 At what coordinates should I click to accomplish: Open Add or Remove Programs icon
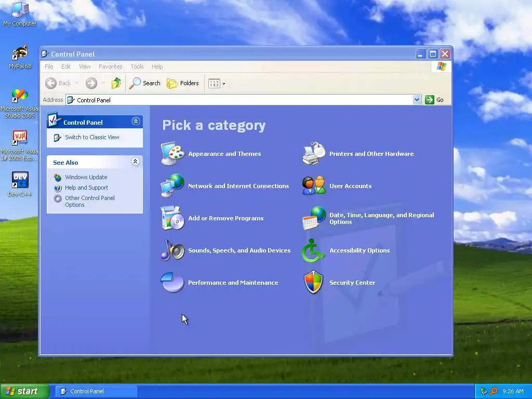click(x=172, y=218)
